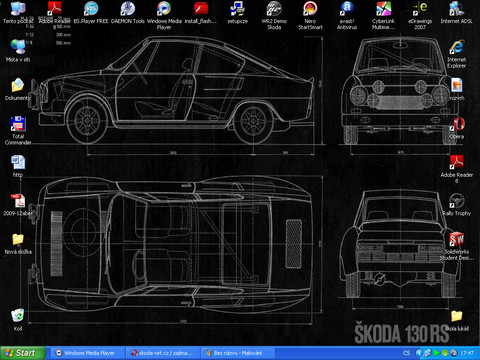
Task: Select the http document icon
Action: click(18, 162)
